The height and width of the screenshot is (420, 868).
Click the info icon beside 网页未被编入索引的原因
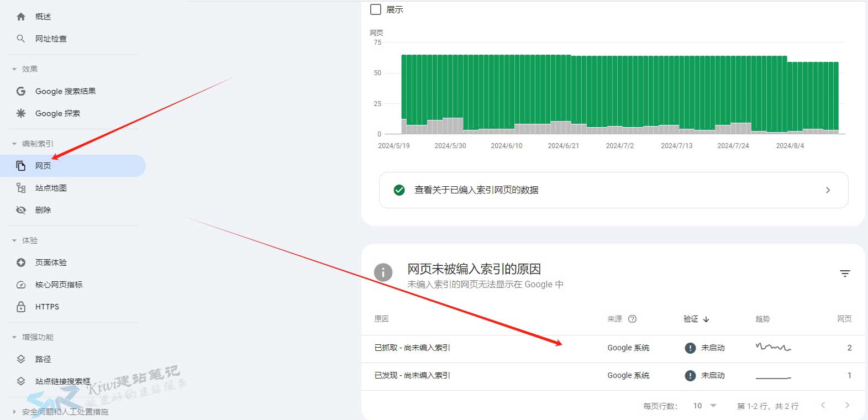(383, 272)
